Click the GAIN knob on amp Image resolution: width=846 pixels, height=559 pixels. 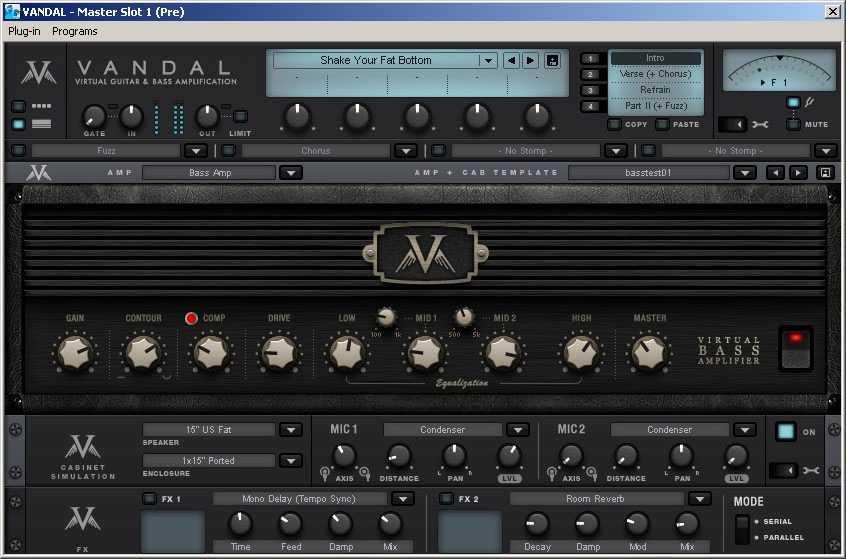(75, 353)
